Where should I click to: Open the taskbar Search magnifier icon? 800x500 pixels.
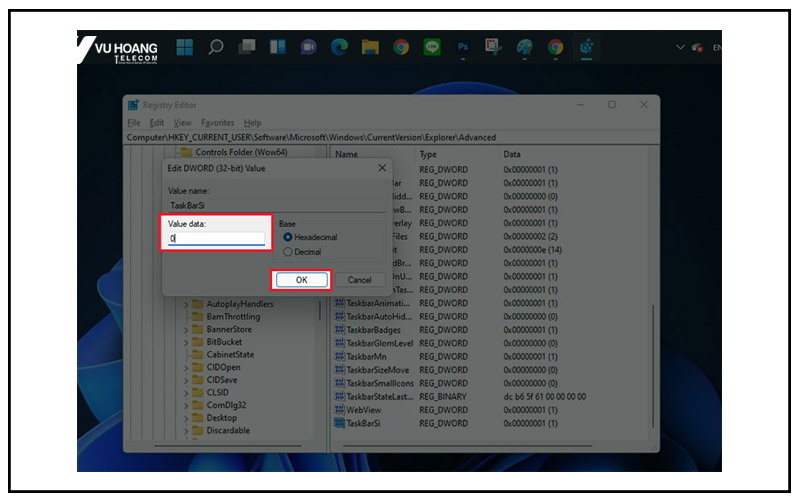coord(216,47)
